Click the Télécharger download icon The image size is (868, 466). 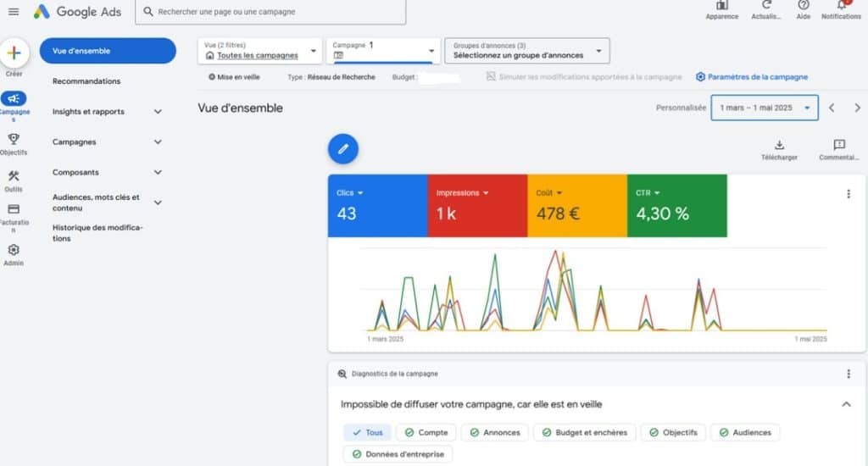(x=779, y=145)
